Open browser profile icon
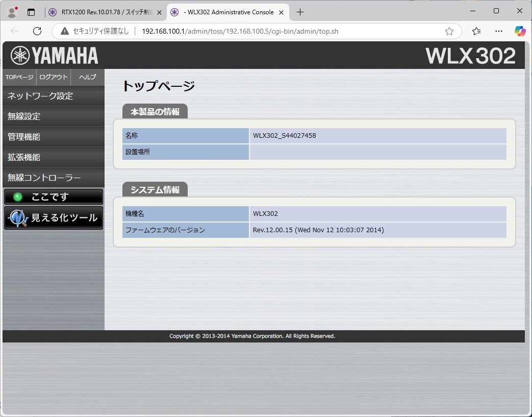This screenshot has height=417, width=532. [13, 12]
